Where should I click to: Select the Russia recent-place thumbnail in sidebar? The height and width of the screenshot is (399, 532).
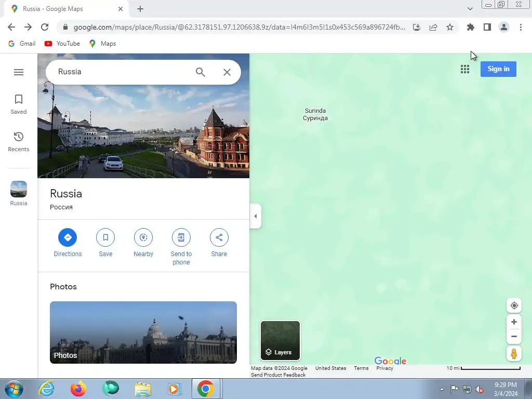click(x=18, y=193)
